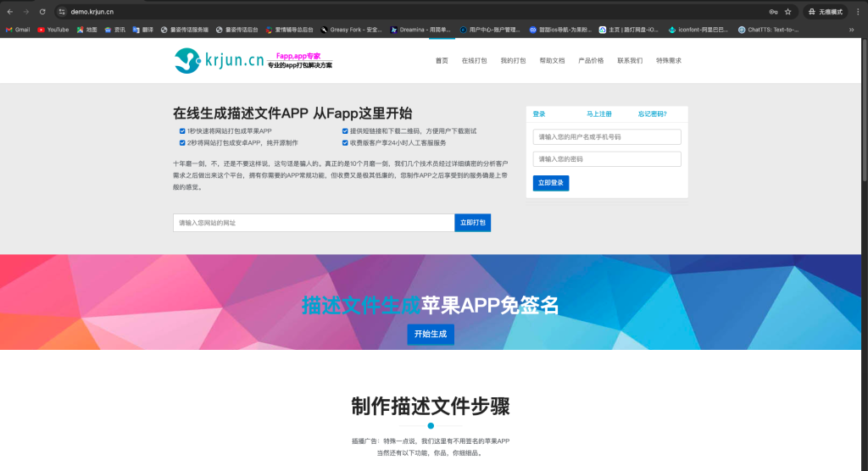The height and width of the screenshot is (471, 868).
Task: Open the 地图 maps bookmark
Action: pyautogui.click(x=87, y=30)
